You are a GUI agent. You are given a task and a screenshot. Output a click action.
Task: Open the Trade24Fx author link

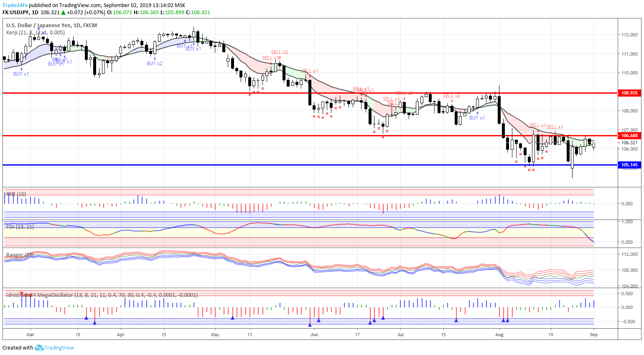point(15,5)
